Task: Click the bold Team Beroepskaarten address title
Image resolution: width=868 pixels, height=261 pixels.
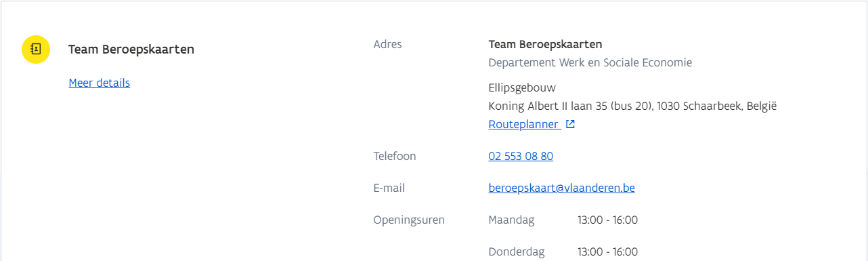Action: 545,45
